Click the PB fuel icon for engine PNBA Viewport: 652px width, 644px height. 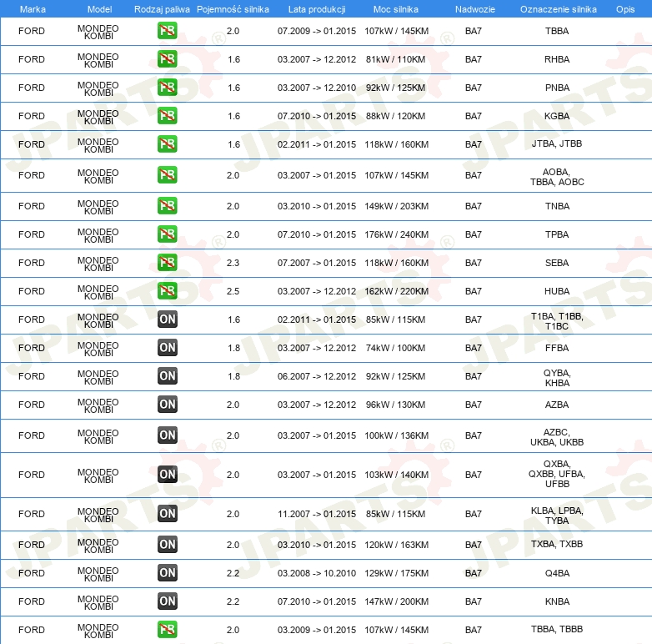(168, 88)
